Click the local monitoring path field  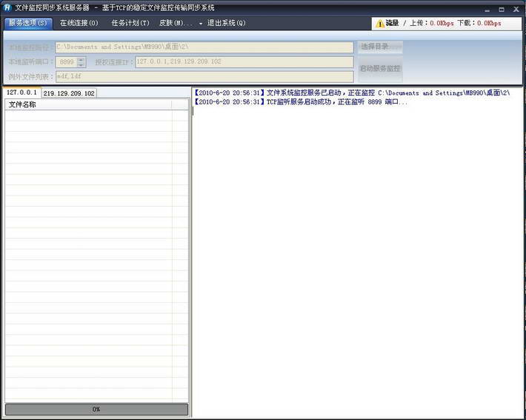204,47
